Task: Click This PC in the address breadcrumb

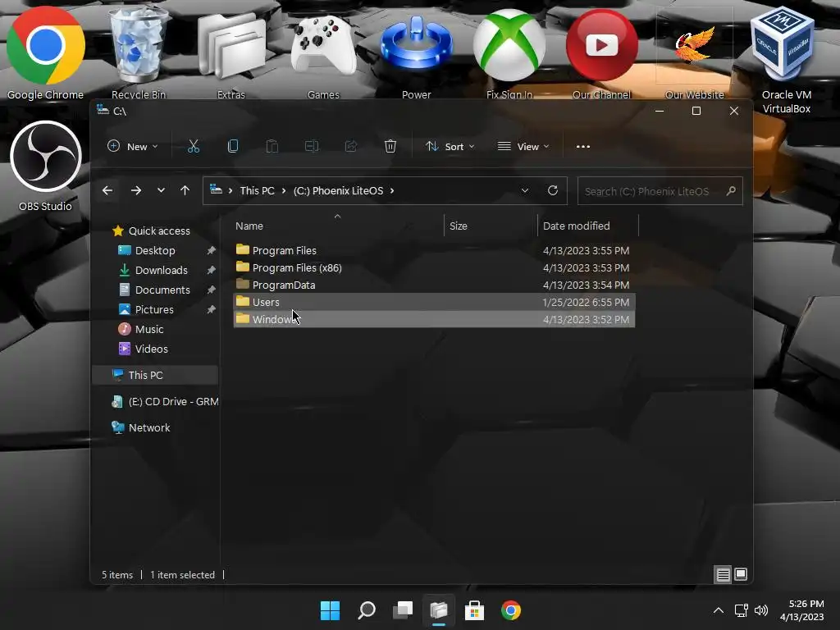Action: tap(257, 190)
